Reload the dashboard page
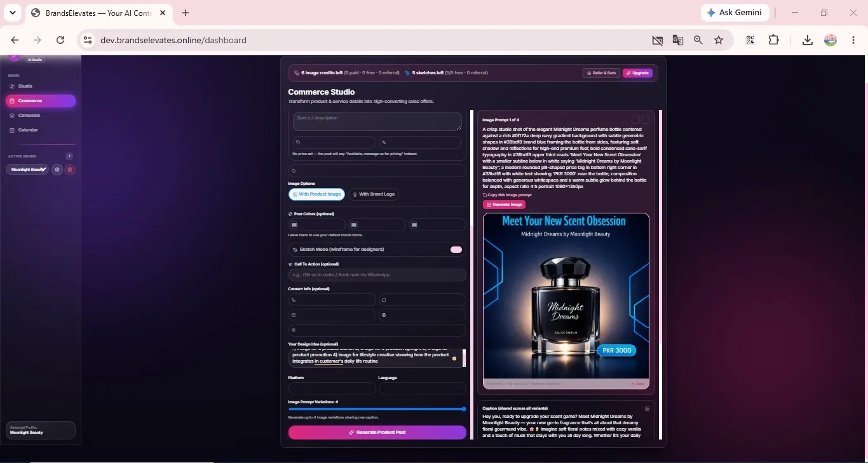This screenshot has width=868, height=463. tap(60, 40)
